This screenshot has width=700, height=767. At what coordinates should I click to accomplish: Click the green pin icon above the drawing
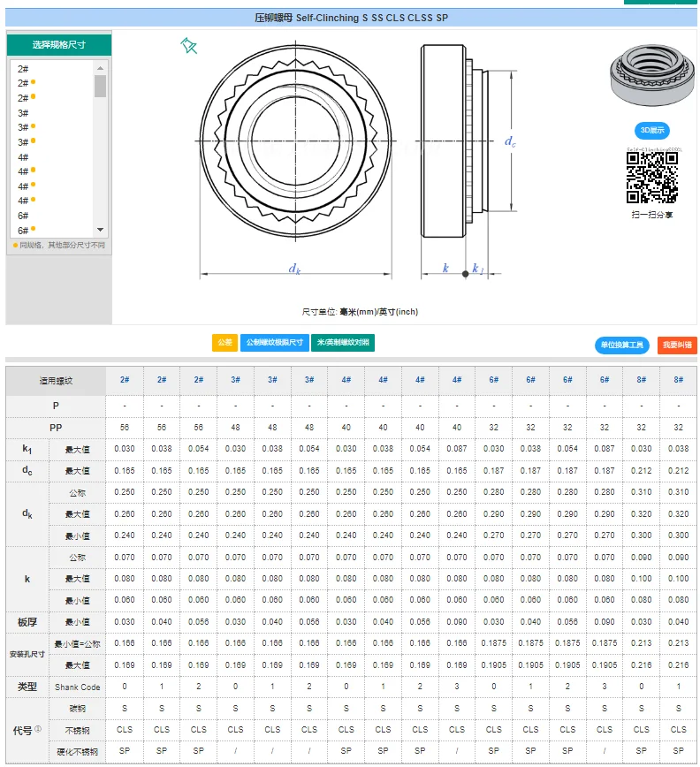click(188, 46)
